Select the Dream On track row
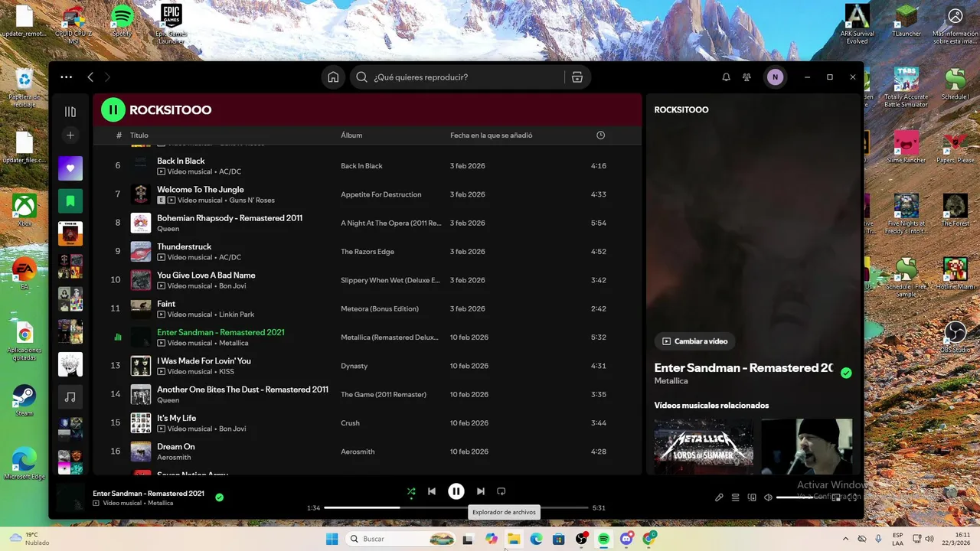 pyautogui.click(x=367, y=452)
